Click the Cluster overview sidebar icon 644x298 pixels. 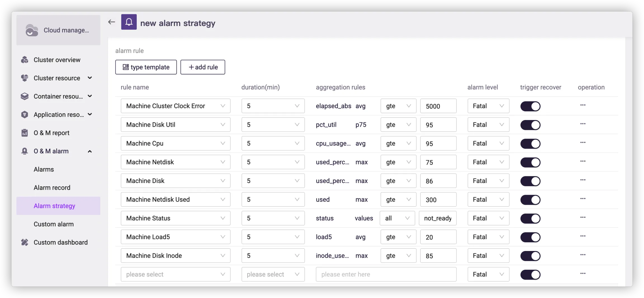(x=25, y=60)
